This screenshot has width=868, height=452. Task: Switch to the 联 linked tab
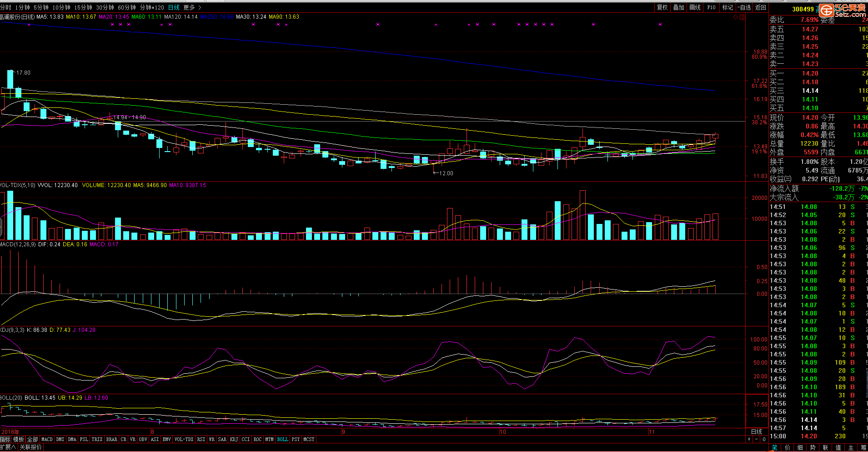point(825,447)
